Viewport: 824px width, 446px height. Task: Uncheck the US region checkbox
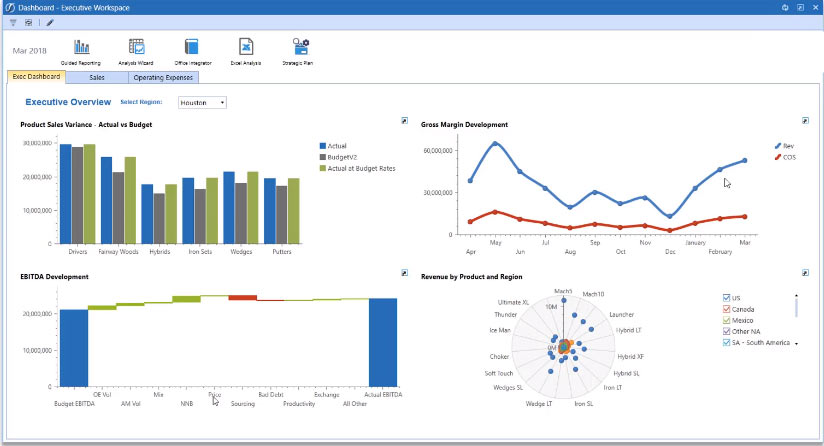[726, 298]
